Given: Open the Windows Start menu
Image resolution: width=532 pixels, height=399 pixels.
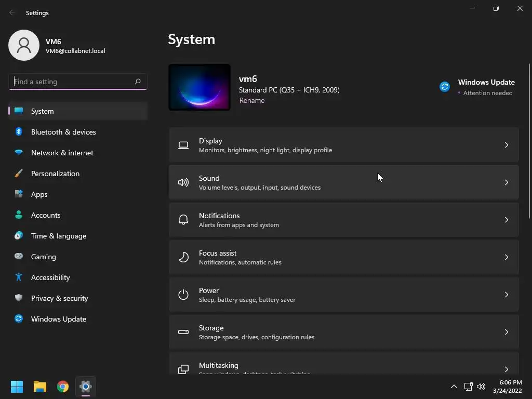Looking at the screenshot, I should click(17, 387).
